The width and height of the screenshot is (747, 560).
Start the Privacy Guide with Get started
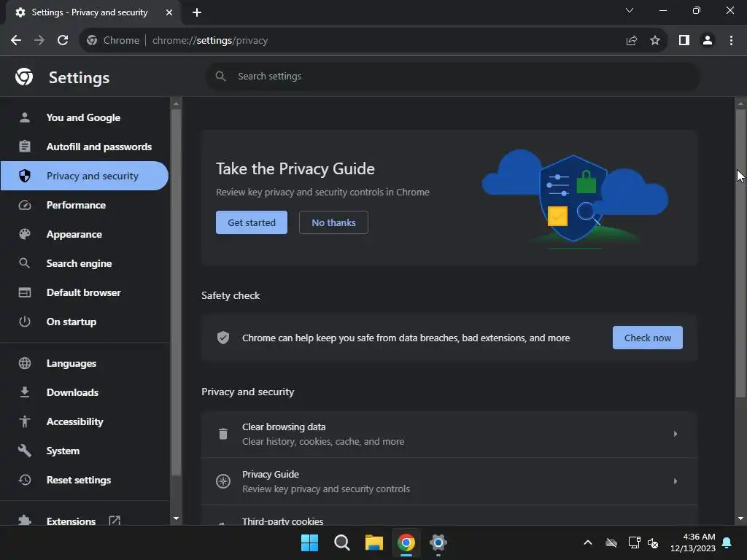coord(252,222)
